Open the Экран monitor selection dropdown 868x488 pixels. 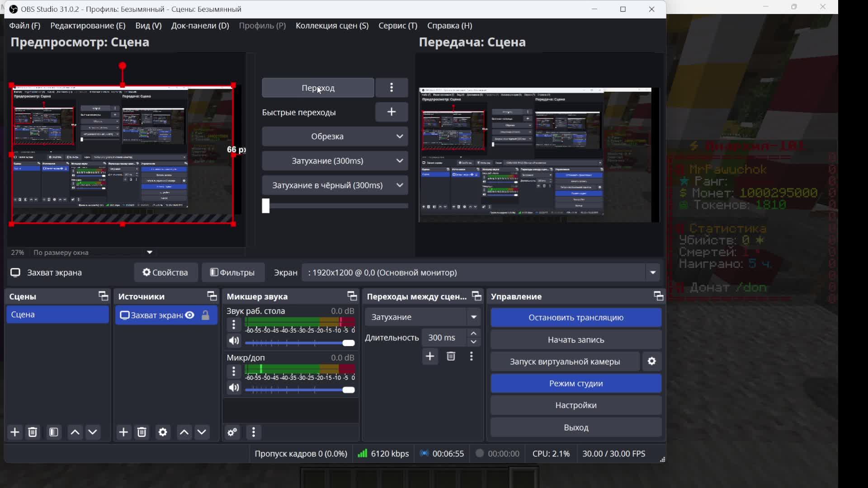pos(653,272)
